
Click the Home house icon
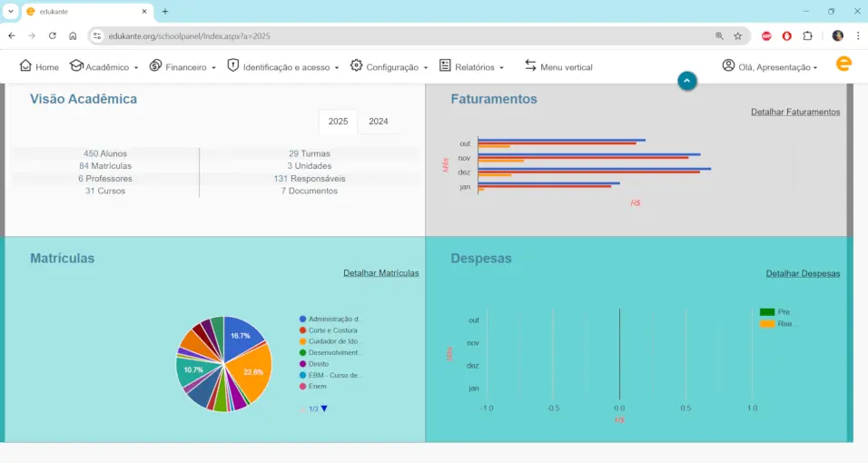25,66
